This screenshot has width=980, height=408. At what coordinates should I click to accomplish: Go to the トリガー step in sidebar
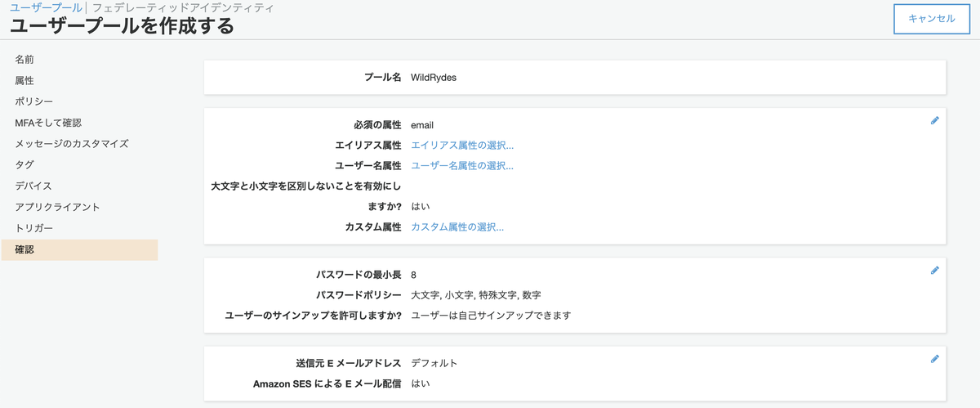pyautogui.click(x=33, y=228)
